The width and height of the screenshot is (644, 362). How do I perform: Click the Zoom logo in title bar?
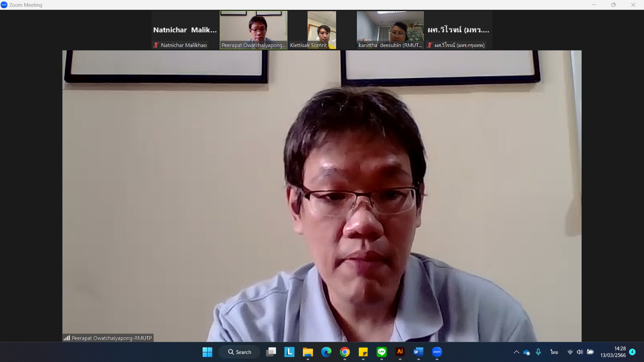click(4, 5)
